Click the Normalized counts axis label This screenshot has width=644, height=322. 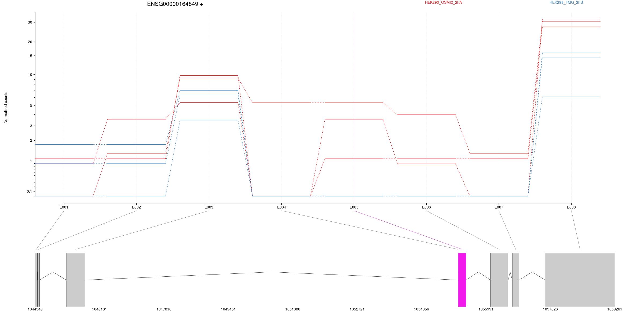click(x=6, y=108)
